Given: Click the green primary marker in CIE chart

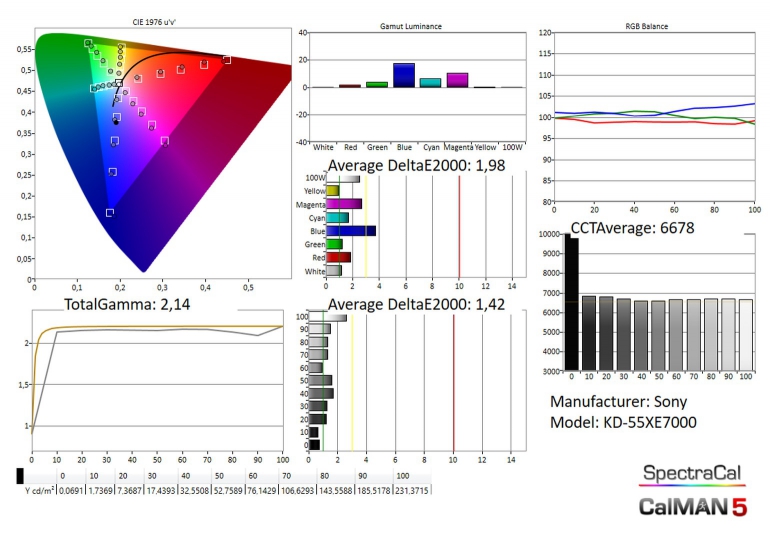Looking at the screenshot, I should (88, 43).
